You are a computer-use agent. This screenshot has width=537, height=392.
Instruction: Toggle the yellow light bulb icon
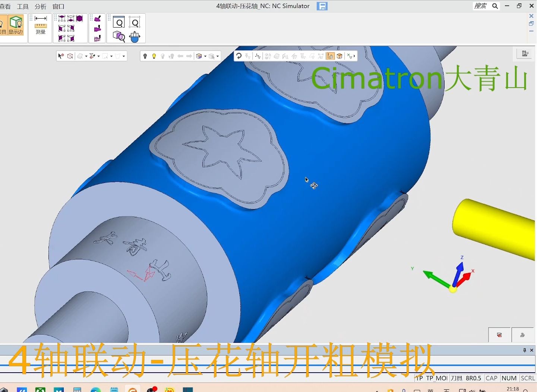pyautogui.click(x=154, y=56)
